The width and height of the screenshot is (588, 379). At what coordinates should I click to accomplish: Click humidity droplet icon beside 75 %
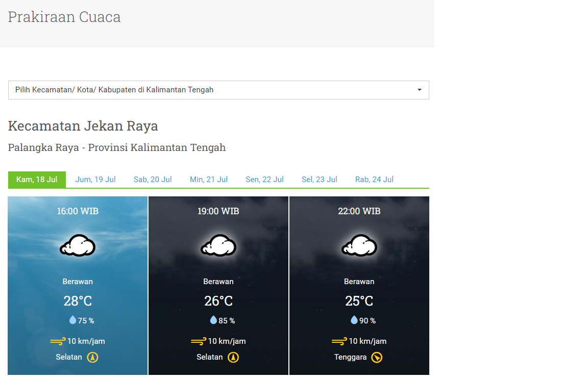pos(73,320)
